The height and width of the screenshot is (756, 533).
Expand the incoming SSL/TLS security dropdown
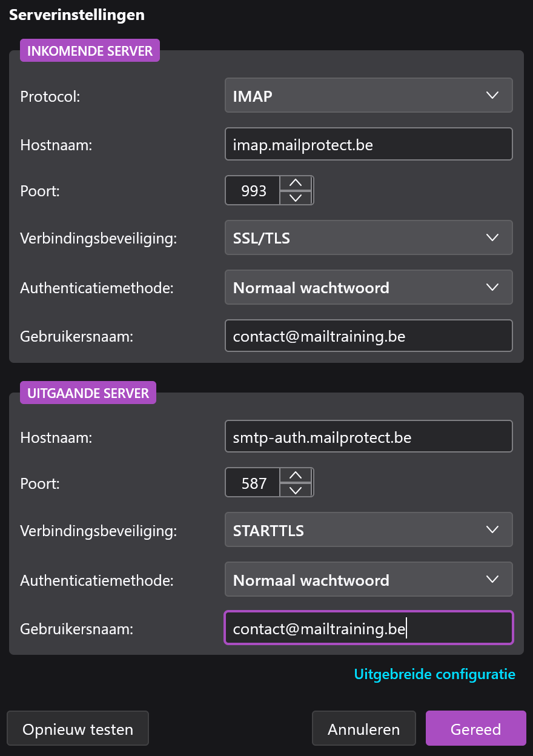coord(368,237)
